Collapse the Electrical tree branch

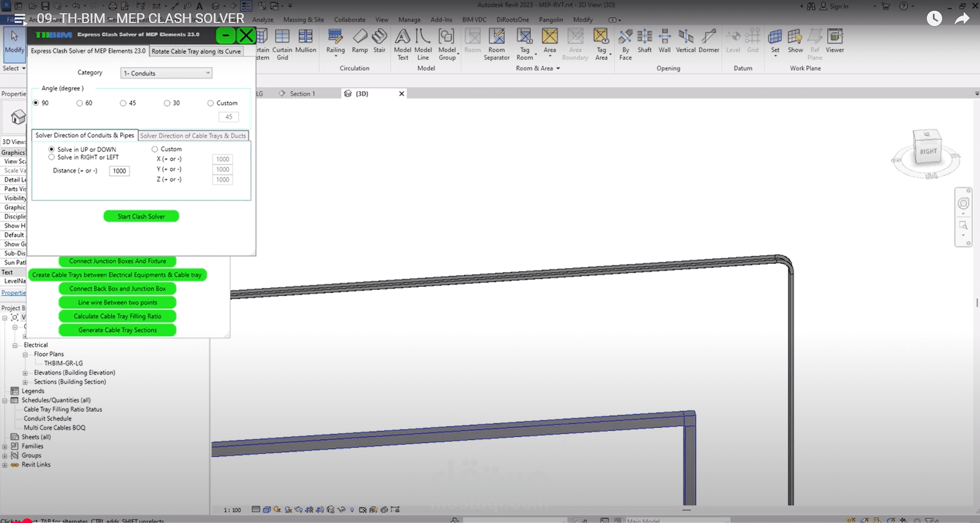[16, 345]
